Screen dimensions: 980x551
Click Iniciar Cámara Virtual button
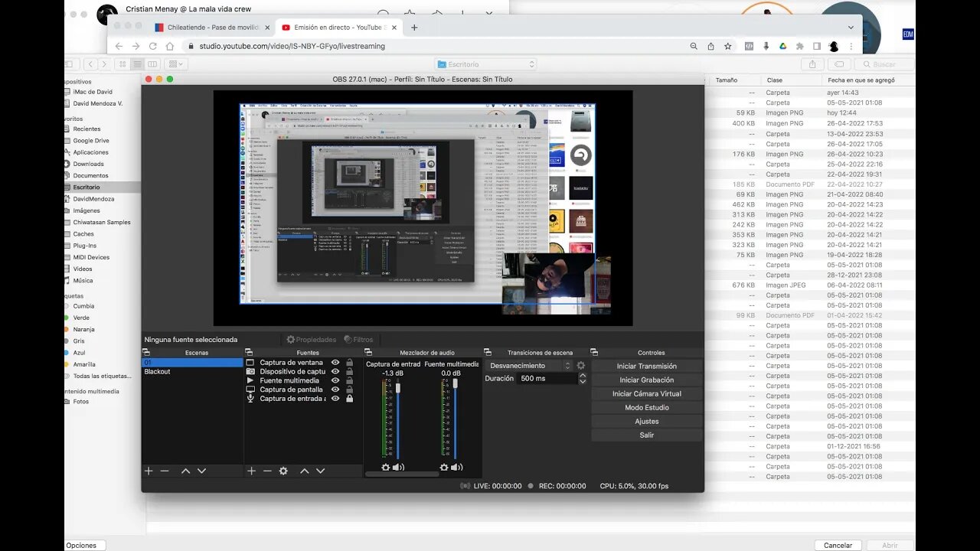646,393
